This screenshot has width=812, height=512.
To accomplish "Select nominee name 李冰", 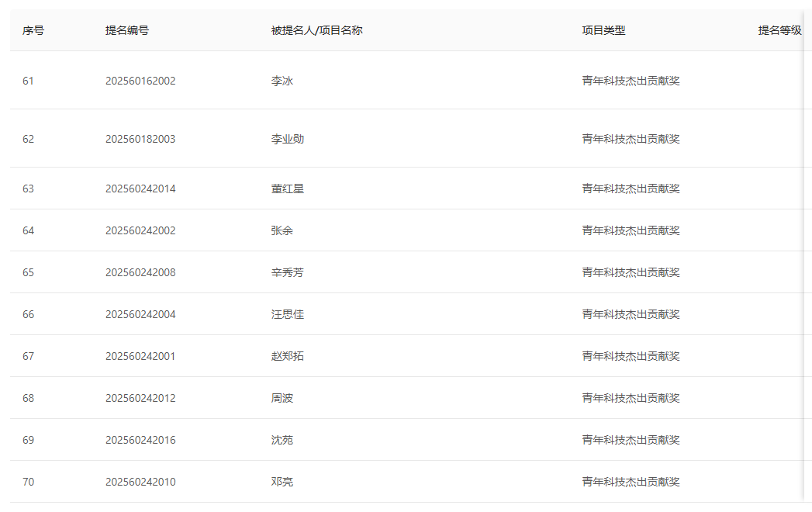I will point(282,81).
